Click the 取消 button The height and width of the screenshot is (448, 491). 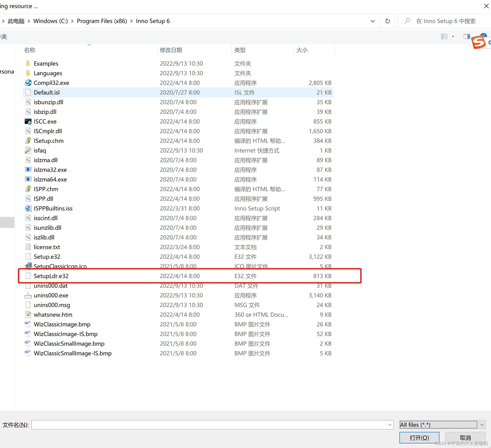click(465, 437)
